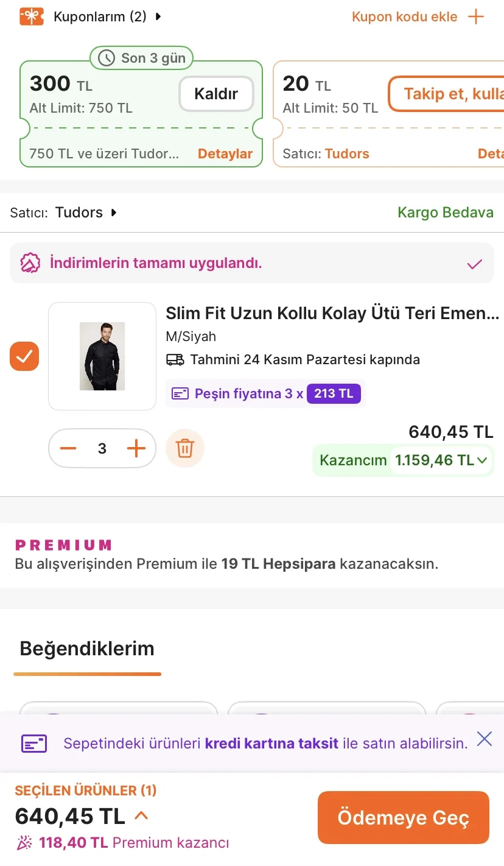
Task: Uncheck the Slim Fit shirt checkbox
Action: click(24, 356)
